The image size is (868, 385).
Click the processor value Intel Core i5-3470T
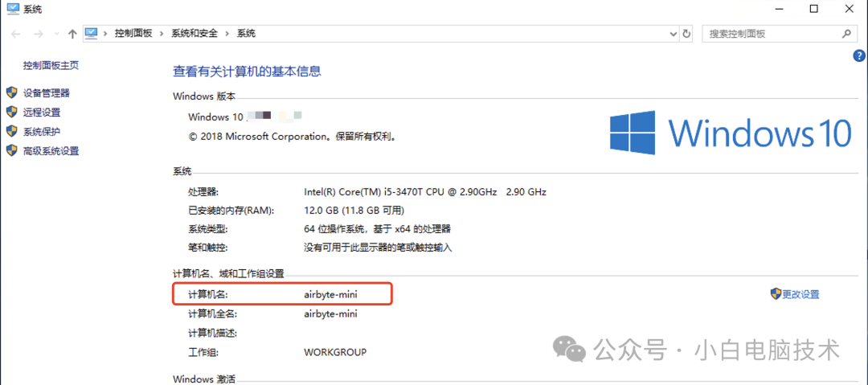pos(425,192)
